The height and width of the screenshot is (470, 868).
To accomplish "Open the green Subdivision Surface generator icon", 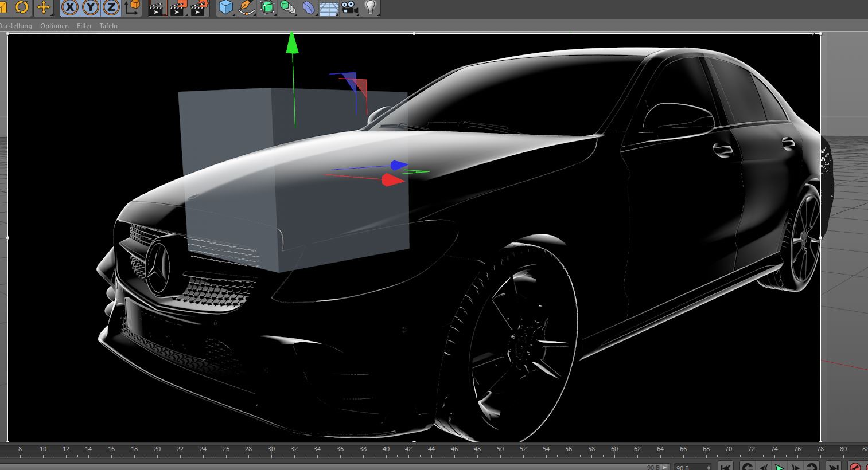I will 267,7.
